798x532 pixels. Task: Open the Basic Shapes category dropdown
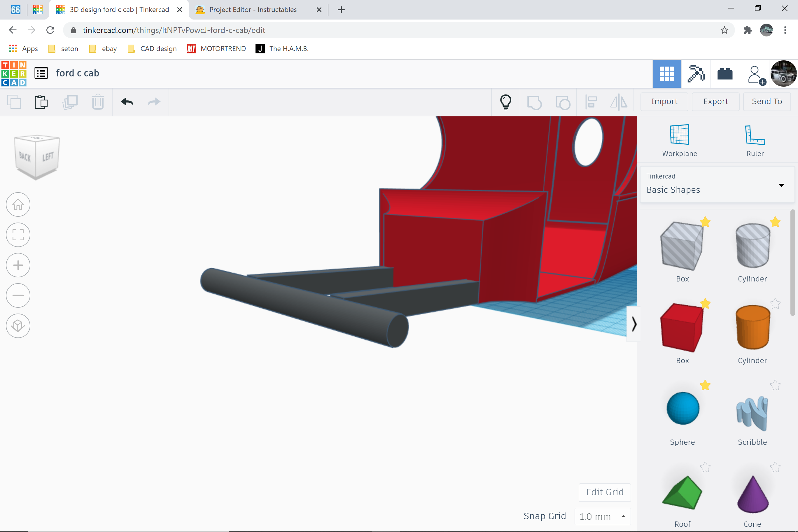[x=717, y=185]
